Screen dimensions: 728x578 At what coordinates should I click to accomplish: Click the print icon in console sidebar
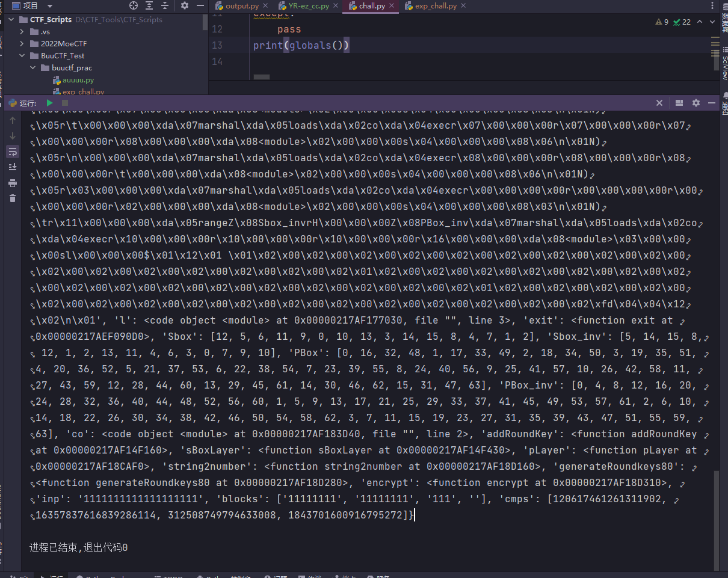pyautogui.click(x=13, y=183)
